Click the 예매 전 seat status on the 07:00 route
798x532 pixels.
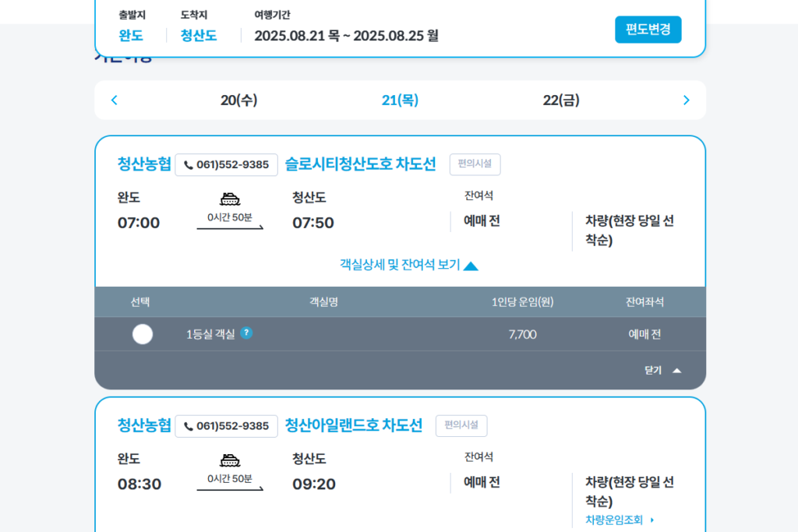[x=481, y=221]
